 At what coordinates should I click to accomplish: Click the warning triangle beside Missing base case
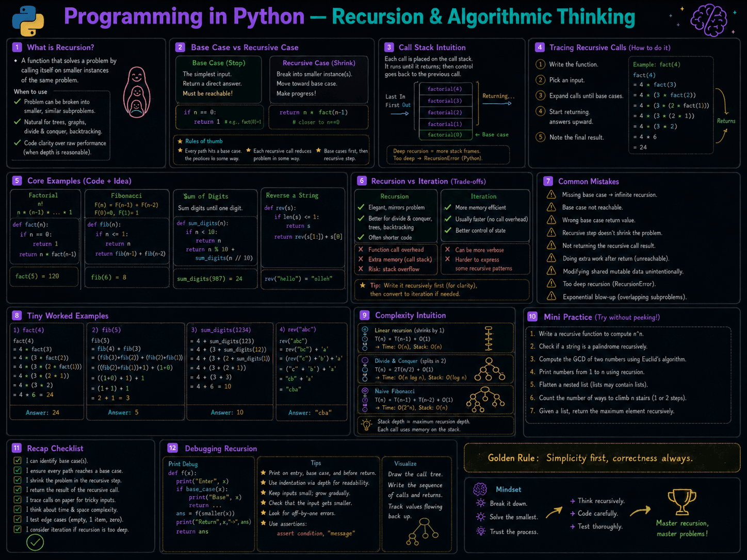(551, 194)
